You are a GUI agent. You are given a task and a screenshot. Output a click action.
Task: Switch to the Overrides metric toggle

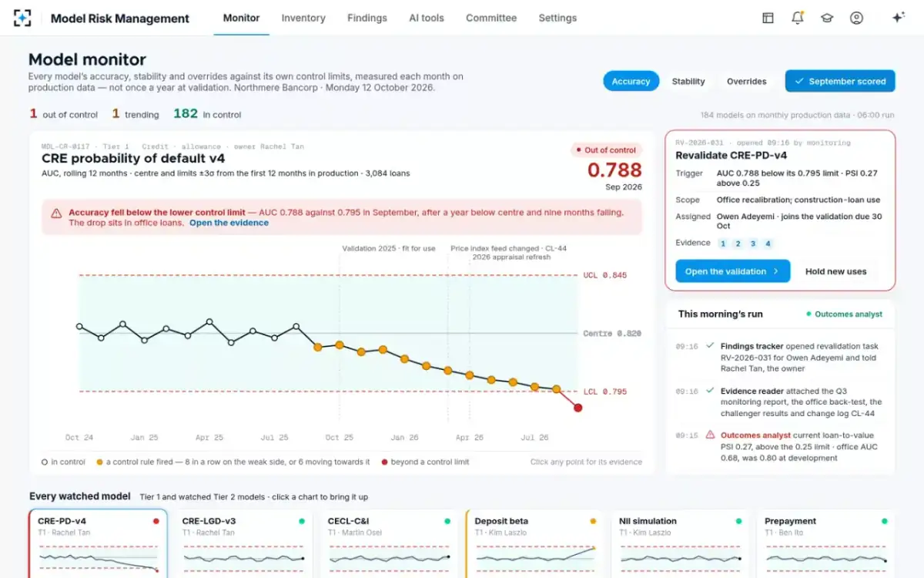(x=746, y=81)
